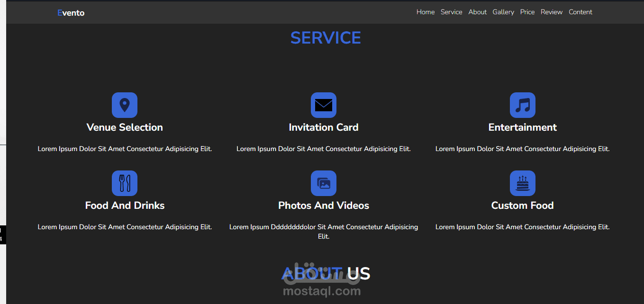Open the About nav link
The height and width of the screenshot is (304, 644).
coord(478,12)
